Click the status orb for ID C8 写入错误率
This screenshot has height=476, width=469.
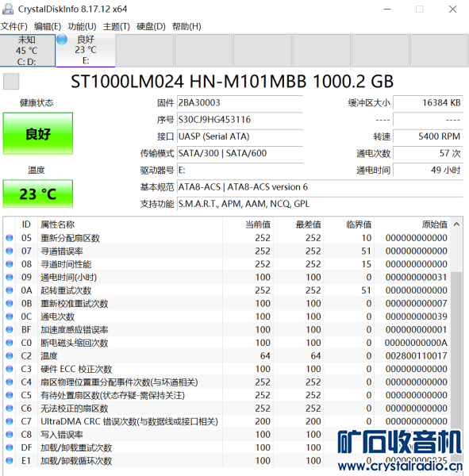[10, 435]
